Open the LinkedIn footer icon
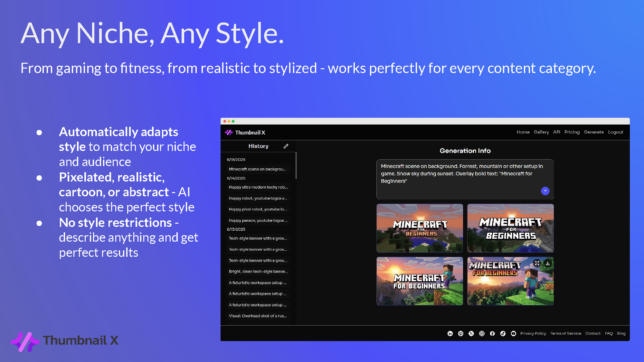644x362 pixels. click(450, 334)
